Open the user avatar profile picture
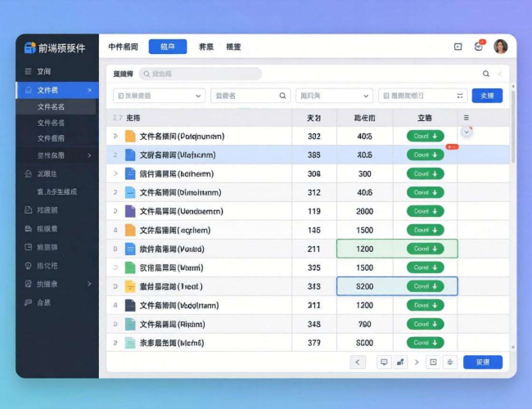This screenshot has height=409, width=532. pos(500,47)
